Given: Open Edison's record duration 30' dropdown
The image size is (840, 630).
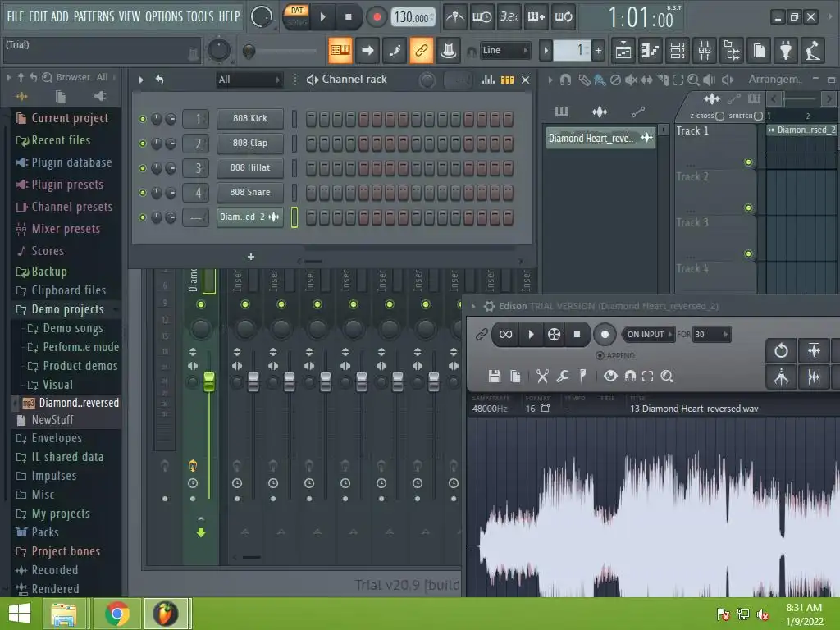Looking at the screenshot, I should [711, 335].
